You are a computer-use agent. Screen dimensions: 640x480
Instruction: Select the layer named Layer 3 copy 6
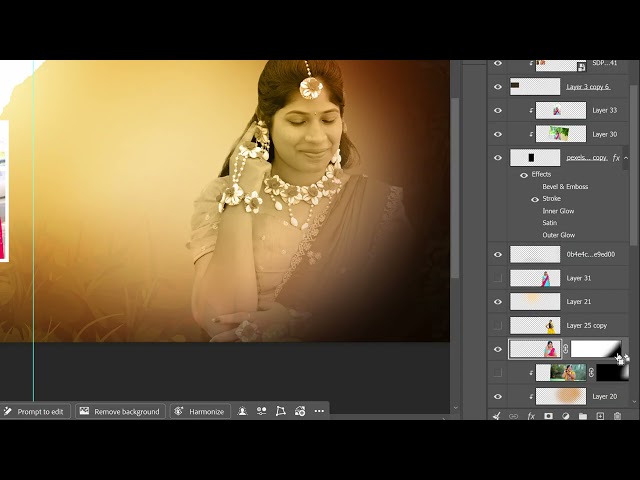[x=588, y=87]
